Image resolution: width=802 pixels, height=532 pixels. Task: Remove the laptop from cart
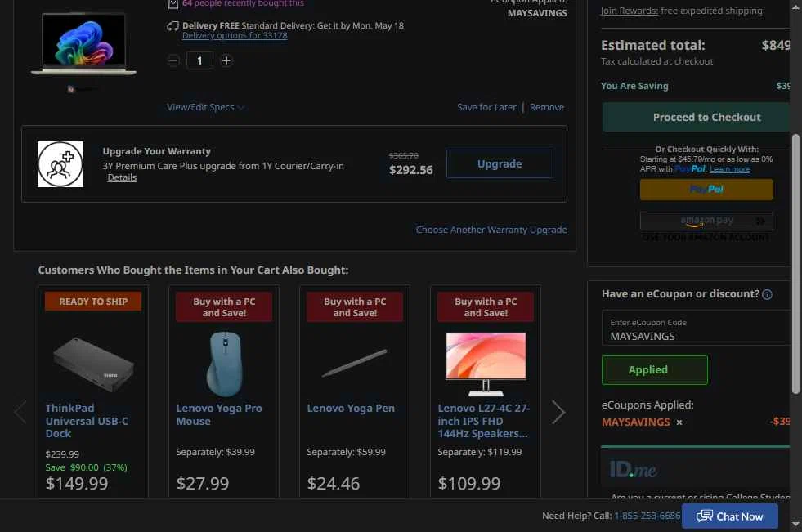pos(547,107)
